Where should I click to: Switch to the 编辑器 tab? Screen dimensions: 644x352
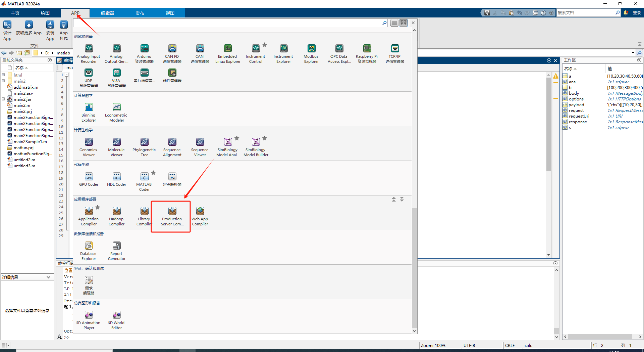(107, 13)
